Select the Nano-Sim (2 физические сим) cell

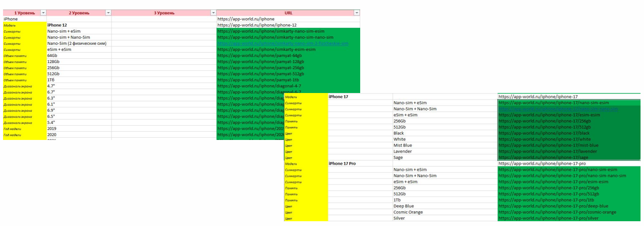coord(77,43)
